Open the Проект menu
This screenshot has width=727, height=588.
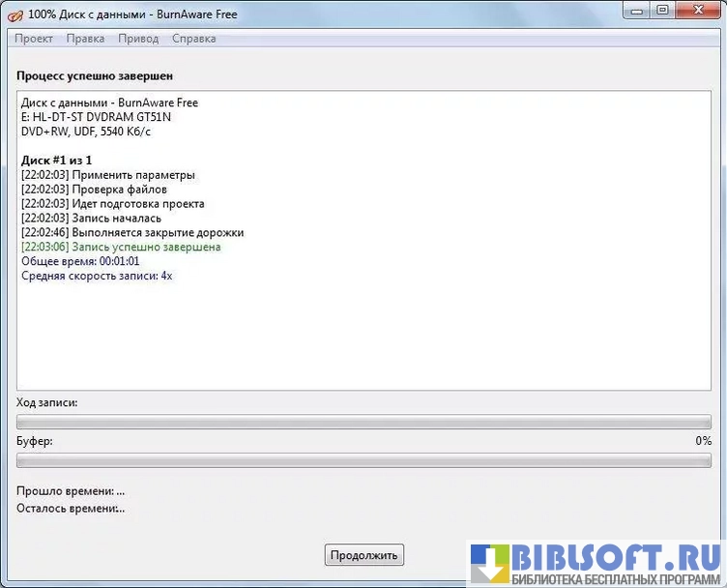34,39
